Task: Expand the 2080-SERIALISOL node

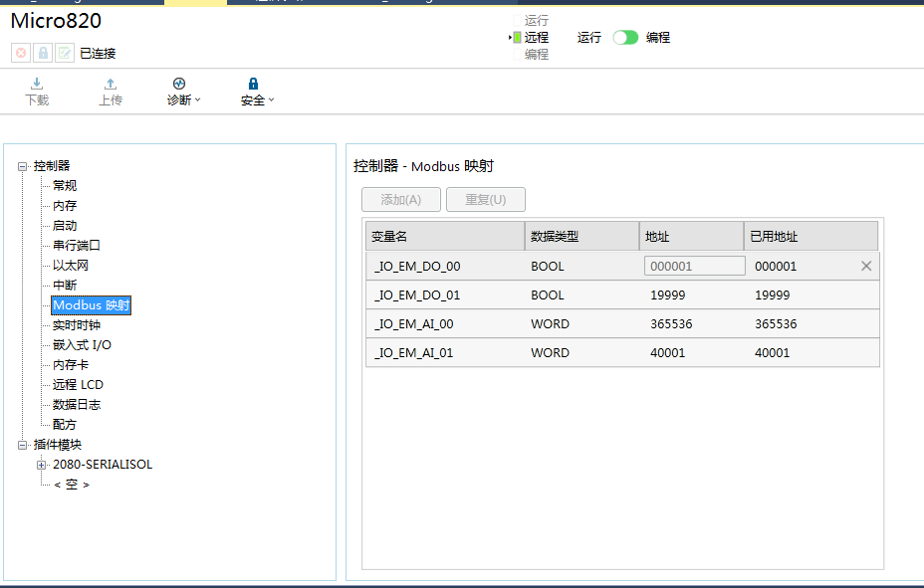Action: 41,465
